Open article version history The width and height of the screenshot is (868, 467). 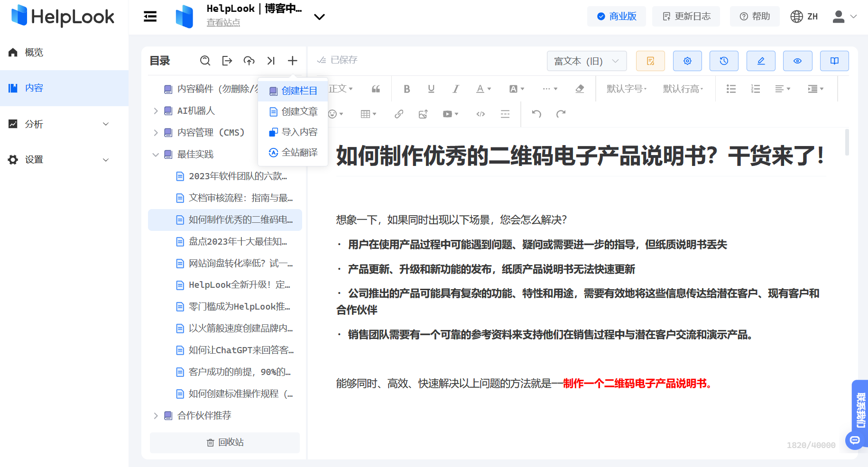[x=724, y=61]
